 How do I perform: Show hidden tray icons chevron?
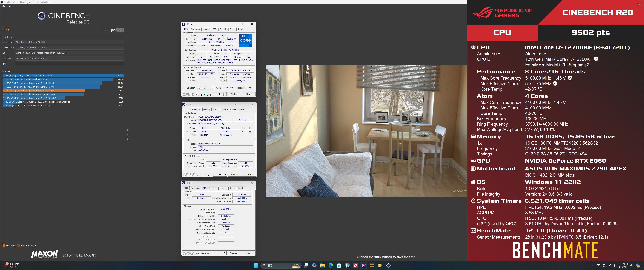(592, 265)
